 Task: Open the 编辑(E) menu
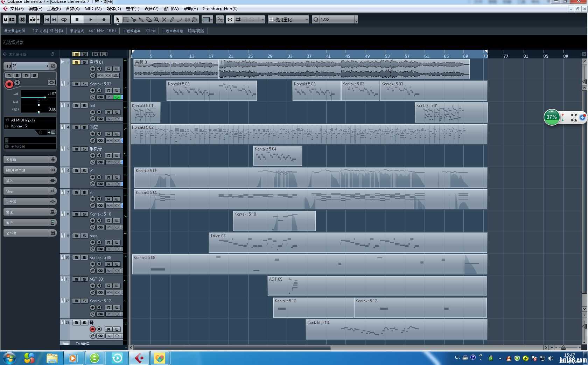35,8
